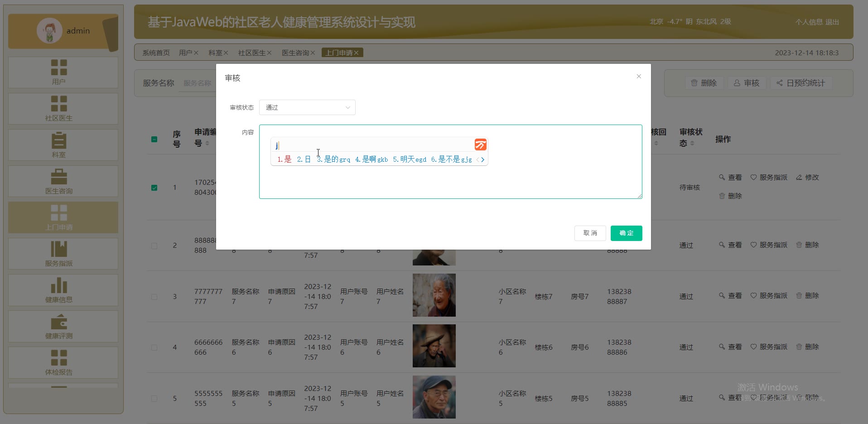
Task: Click the Sogou input method logo icon
Action: click(480, 145)
